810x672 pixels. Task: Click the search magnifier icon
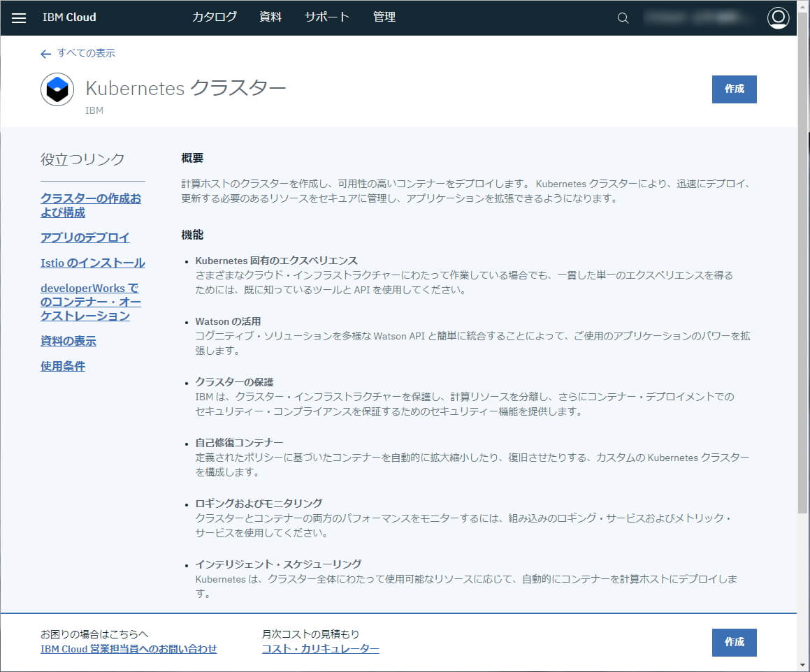click(x=623, y=18)
